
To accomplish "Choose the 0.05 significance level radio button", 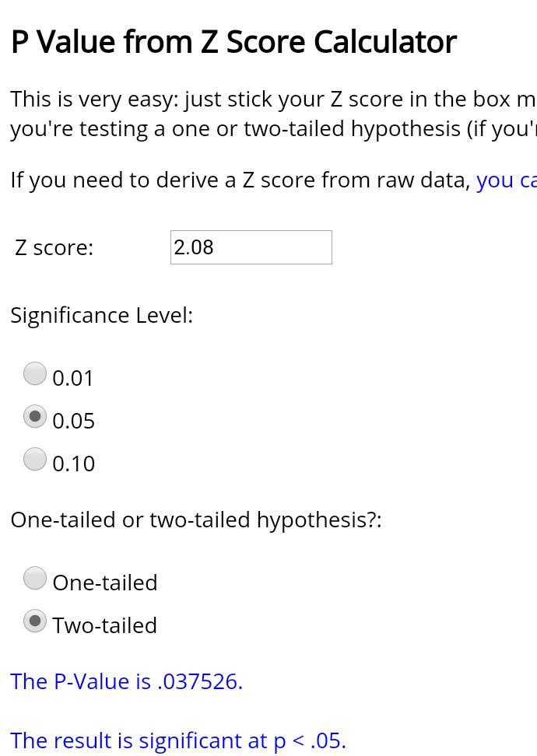I will pyautogui.click(x=35, y=417).
